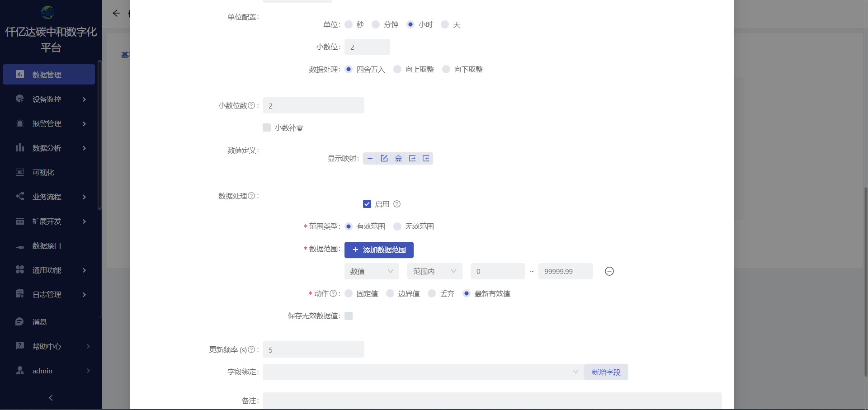This screenshot has width=868, height=410.
Task: Click 数据接口 plug icon in sidebar
Action: (20, 247)
